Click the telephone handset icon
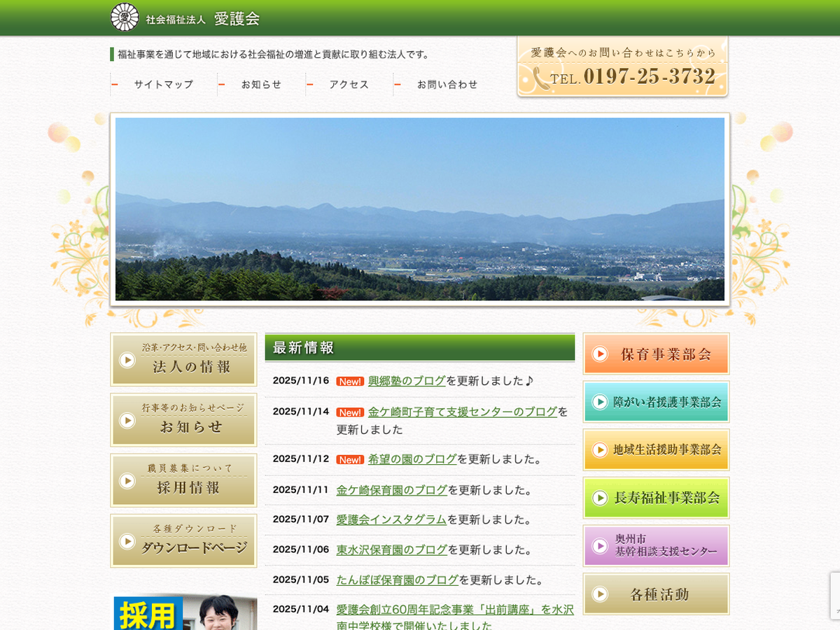Screen dimensions: 840x630 (x=540, y=77)
